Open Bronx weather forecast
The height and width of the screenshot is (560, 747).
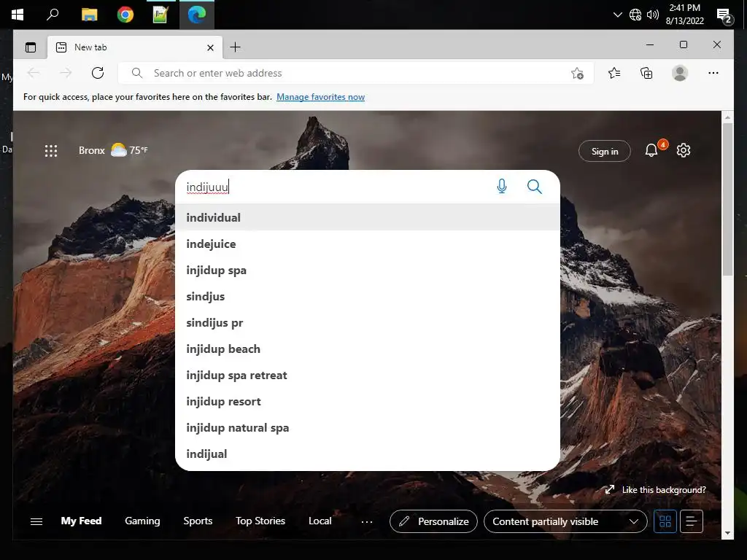(x=113, y=150)
